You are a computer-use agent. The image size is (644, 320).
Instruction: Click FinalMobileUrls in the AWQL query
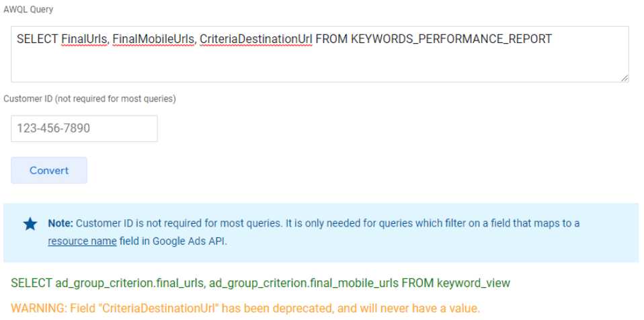tap(153, 40)
